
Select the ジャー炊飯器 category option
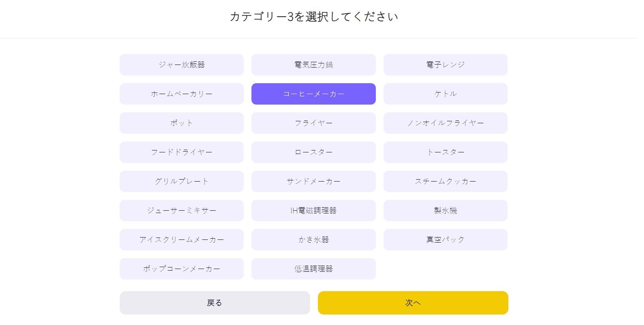[x=182, y=65]
